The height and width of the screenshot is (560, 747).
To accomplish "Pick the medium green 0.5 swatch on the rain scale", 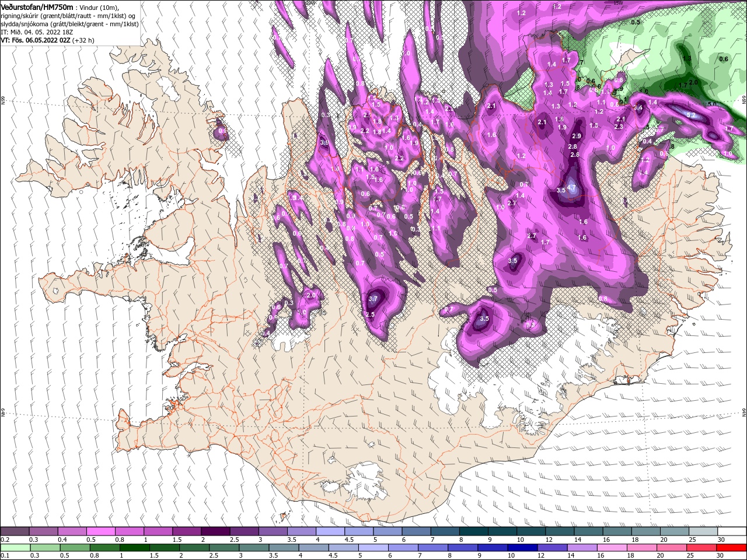I will [x=75, y=547].
